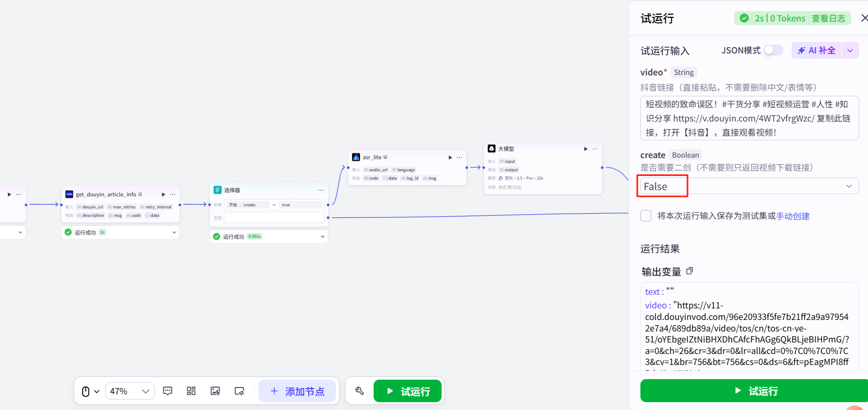Image resolution: width=868 pixels, height=410 pixels.
Task: Click the auto-layout grid icon
Action: (191, 391)
